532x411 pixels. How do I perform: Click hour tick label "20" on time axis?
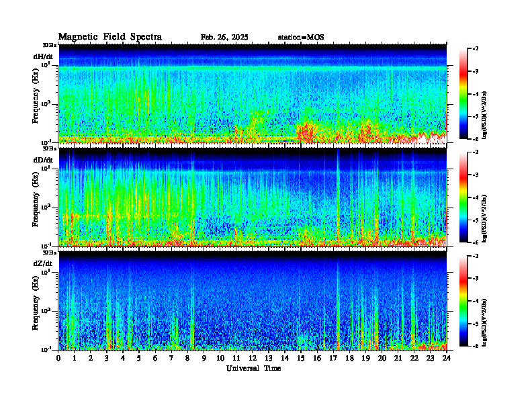[382, 359]
